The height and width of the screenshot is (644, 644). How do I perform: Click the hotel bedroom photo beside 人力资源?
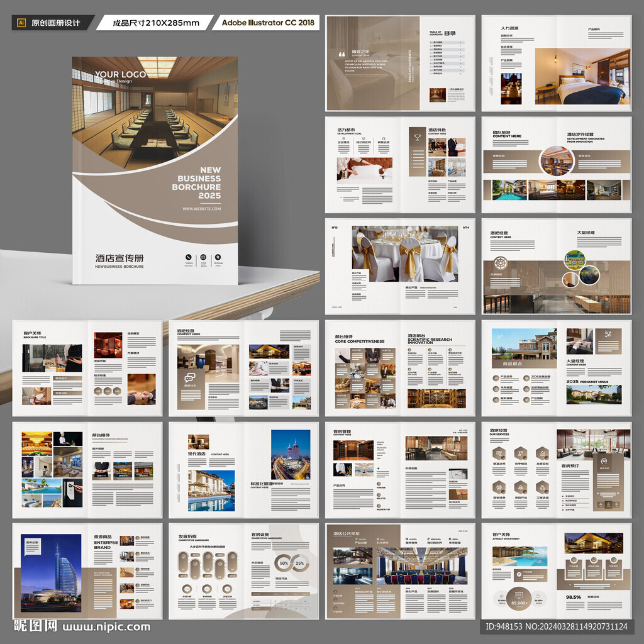[582, 76]
